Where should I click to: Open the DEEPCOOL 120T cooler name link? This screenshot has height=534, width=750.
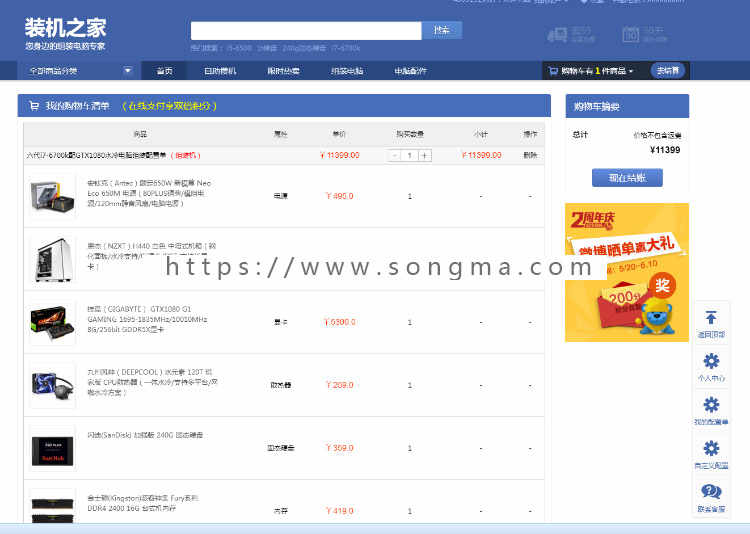152,382
